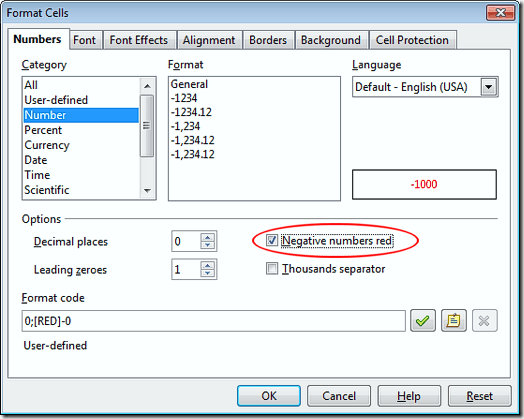Click the Leading zeroes value field
The image size is (524, 419).
coord(186,269)
